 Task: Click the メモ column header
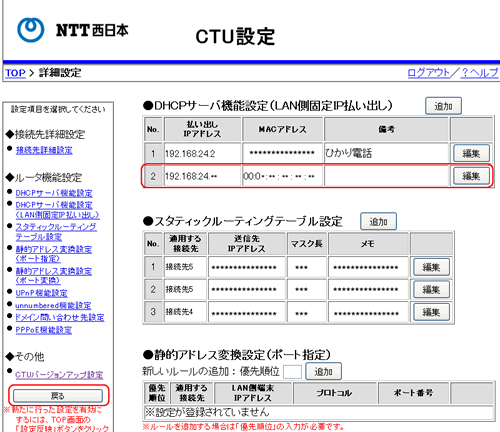click(x=368, y=244)
